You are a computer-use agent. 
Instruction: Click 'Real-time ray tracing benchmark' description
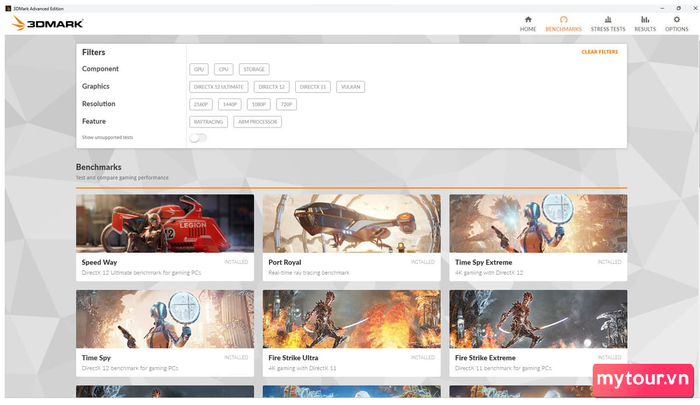tap(309, 272)
